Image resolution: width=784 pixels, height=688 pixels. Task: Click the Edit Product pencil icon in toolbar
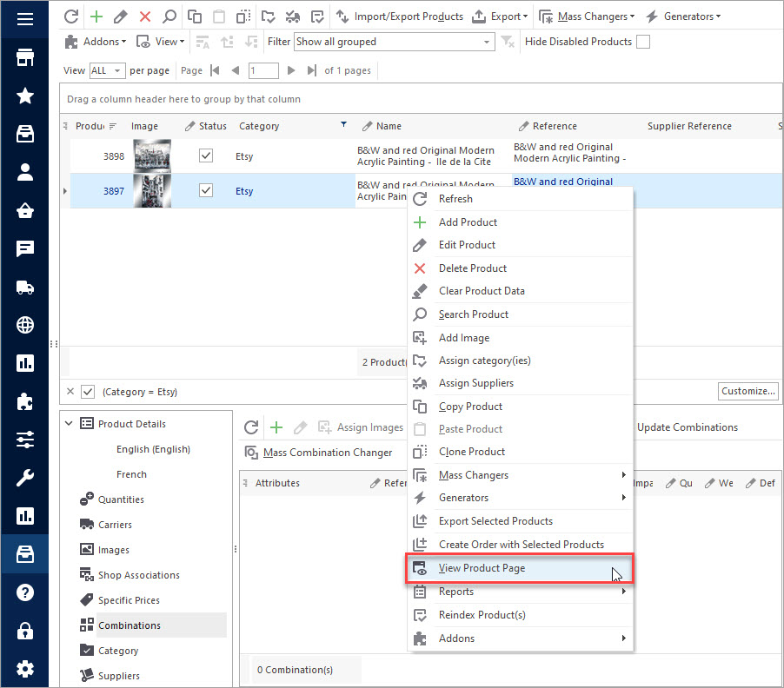(121, 17)
